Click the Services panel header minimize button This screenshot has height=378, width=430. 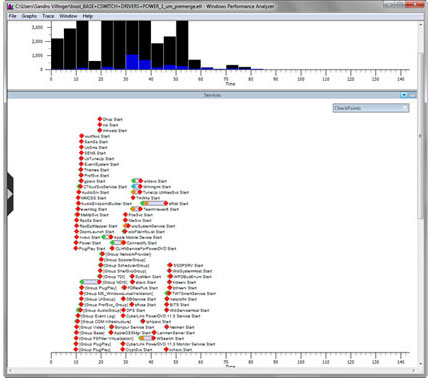coord(412,95)
